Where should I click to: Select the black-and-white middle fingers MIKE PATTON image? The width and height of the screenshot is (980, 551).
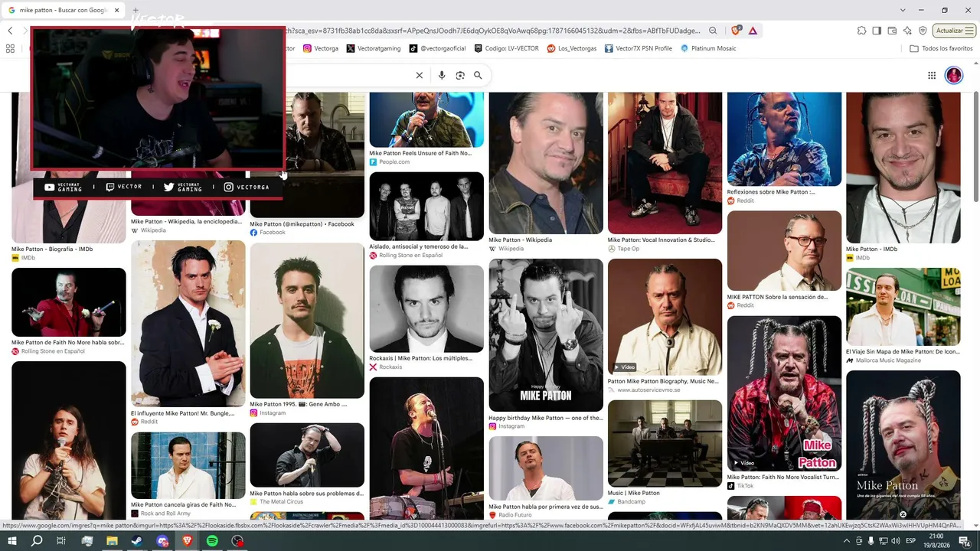pos(546,335)
